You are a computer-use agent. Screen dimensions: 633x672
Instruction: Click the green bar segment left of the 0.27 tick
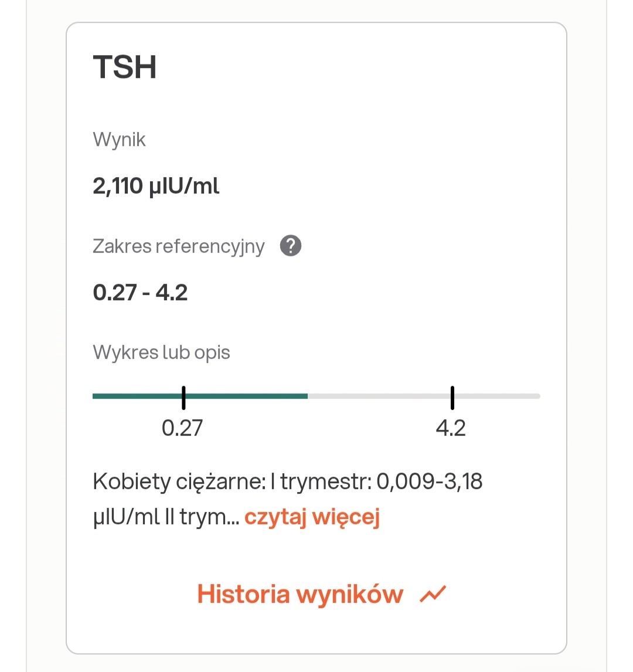[x=137, y=396]
